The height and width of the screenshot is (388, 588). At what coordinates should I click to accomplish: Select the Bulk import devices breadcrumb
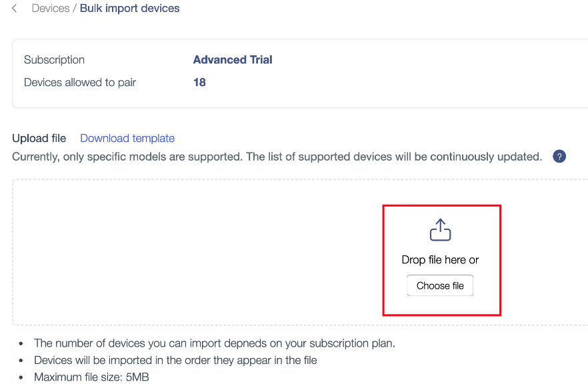[130, 8]
